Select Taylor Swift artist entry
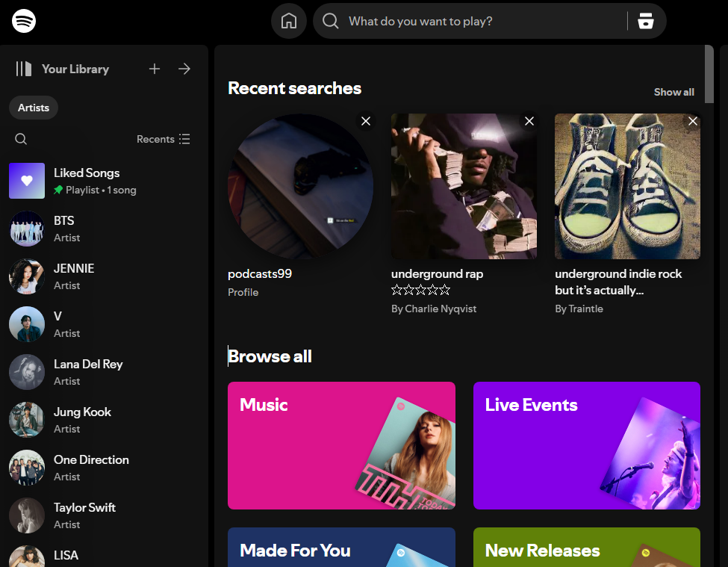728x567 pixels. coord(104,515)
